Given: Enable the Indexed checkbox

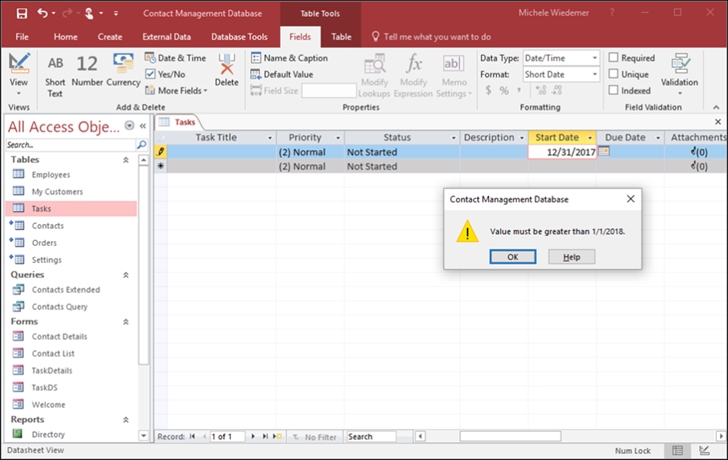Looking at the screenshot, I should [613, 90].
